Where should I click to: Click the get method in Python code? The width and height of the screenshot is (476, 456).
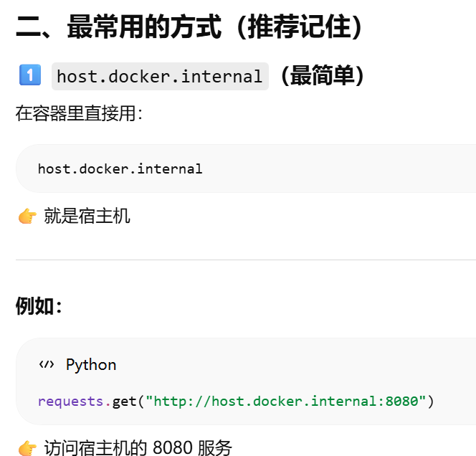[x=125, y=402]
